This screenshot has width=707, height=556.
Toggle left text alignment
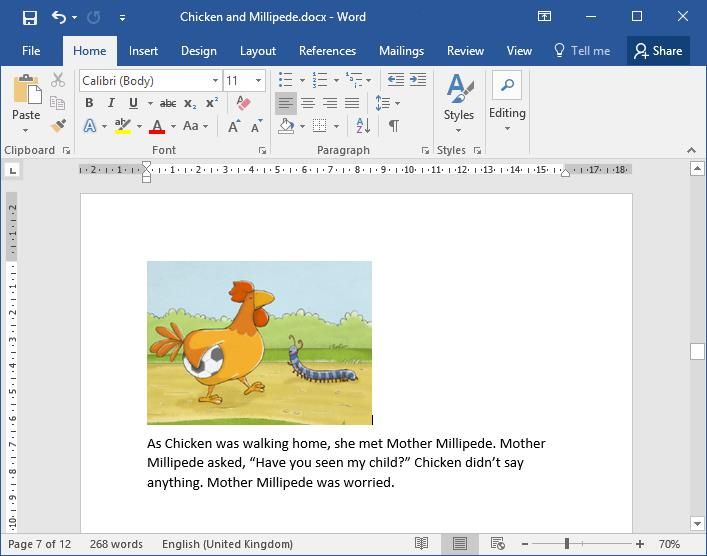pos(286,103)
